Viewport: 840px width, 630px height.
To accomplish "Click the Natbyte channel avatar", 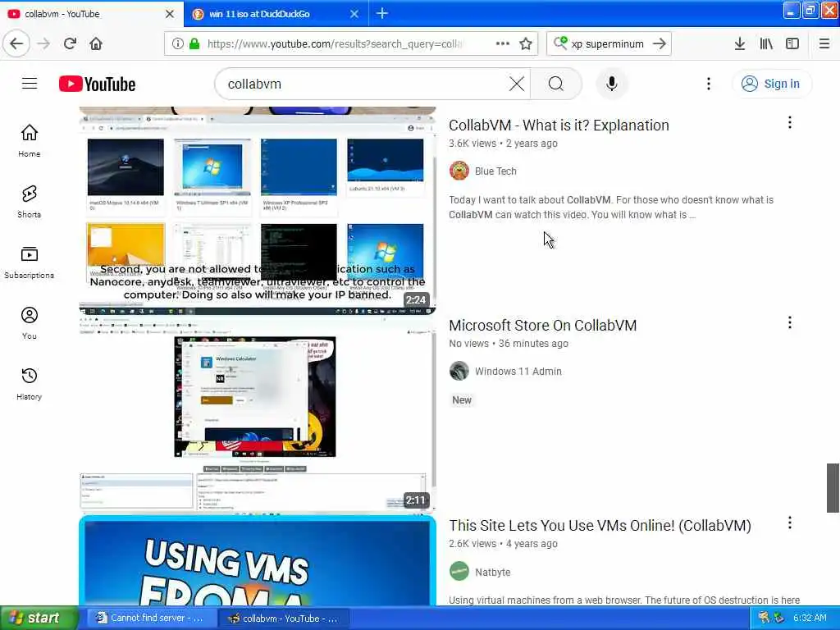I will (x=459, y=571).
